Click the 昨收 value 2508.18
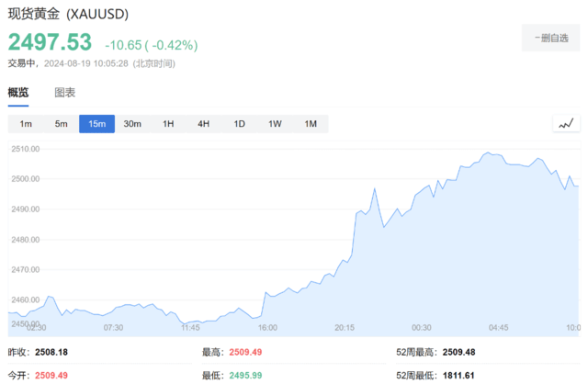Screen dimensions: 588x384 [x=51, y=352]
